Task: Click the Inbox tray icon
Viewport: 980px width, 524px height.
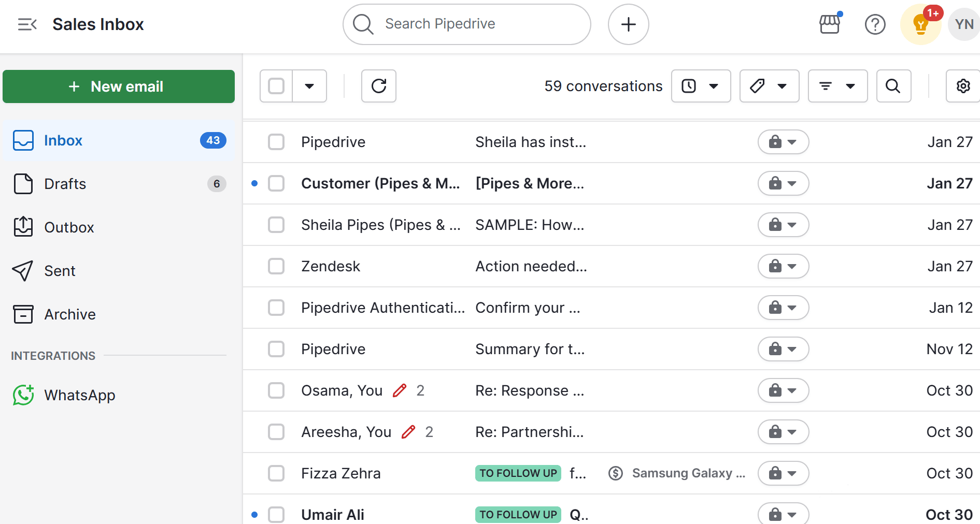Action: (23, 140)
